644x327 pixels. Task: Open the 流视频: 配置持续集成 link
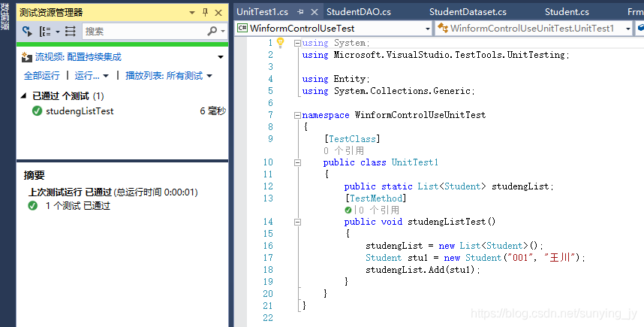78,57
